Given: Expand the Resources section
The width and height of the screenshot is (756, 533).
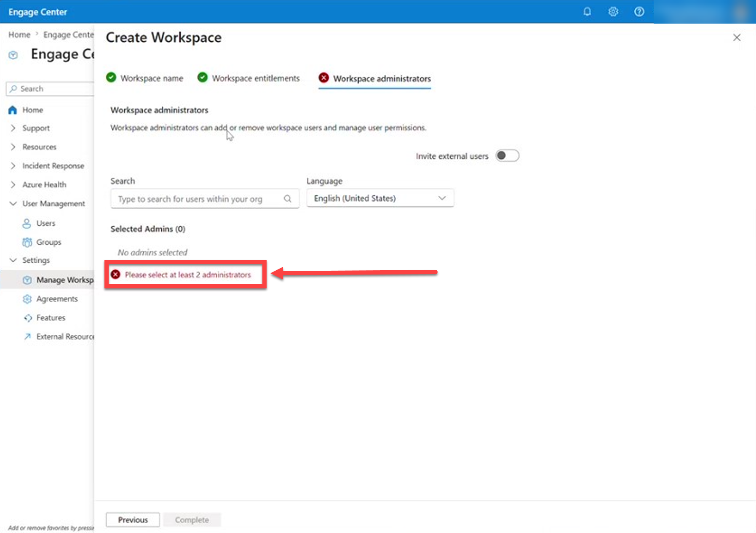Looking at the screenshot, I should [13, 147].
